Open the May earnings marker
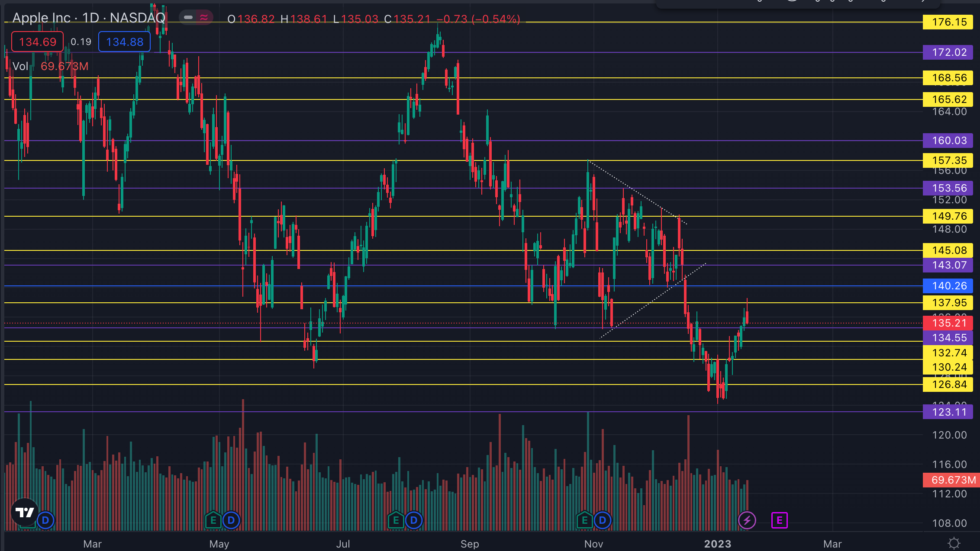 point(213,520)
